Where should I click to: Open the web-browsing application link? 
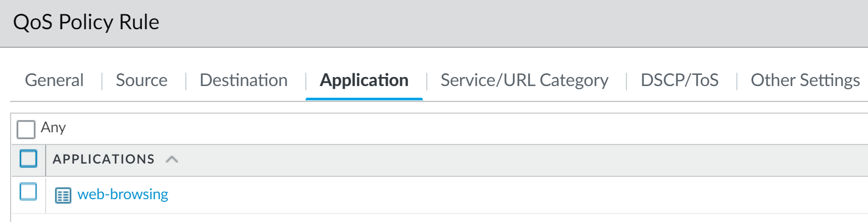123,194
